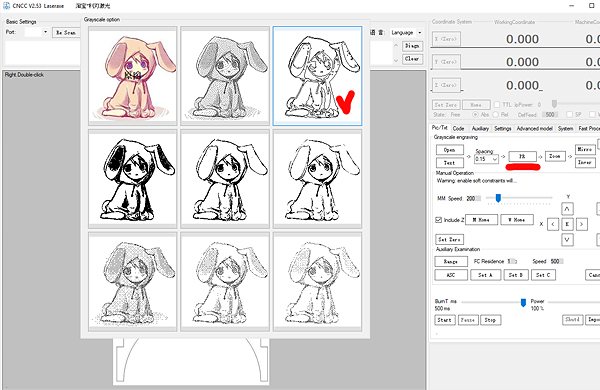Click the Z (Zero) button
The width and height of the screenshot is (600, 390).
(446, 85)
